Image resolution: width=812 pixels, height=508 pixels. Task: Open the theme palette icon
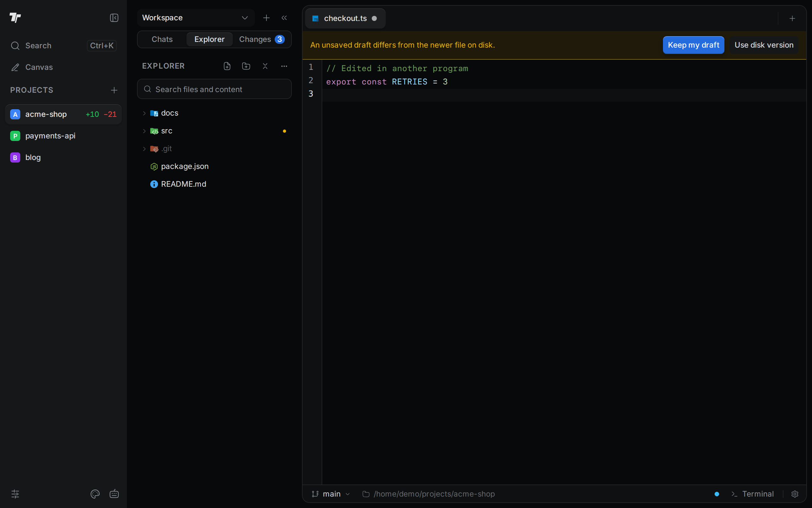[95, 494]
